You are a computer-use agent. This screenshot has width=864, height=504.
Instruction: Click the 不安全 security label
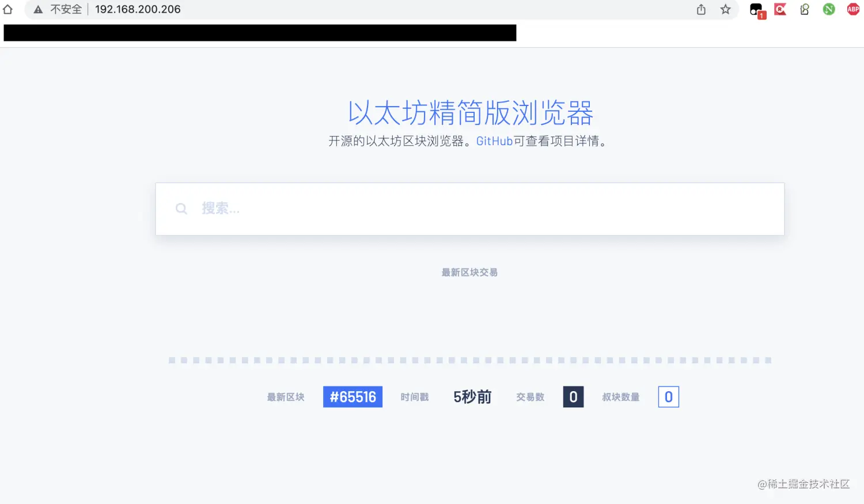[66, 9]
